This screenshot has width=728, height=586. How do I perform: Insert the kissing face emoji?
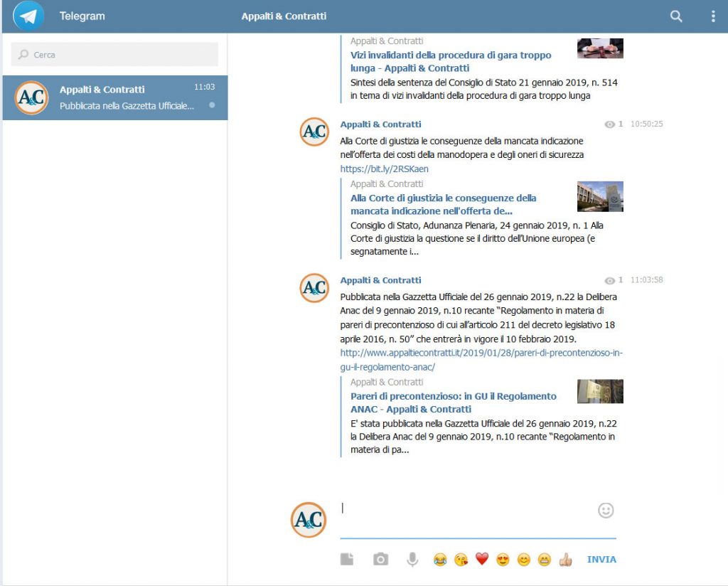click(461, 560)
